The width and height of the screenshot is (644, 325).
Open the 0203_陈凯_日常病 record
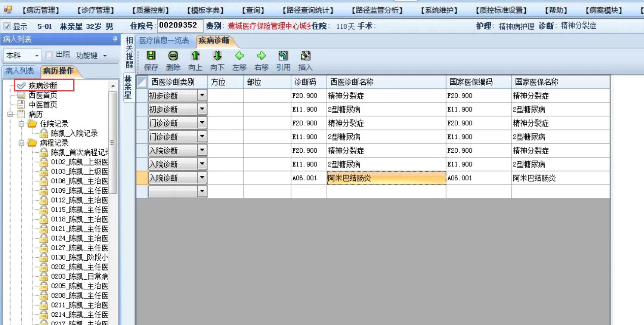pyautogui.click(x=79, y=276)
